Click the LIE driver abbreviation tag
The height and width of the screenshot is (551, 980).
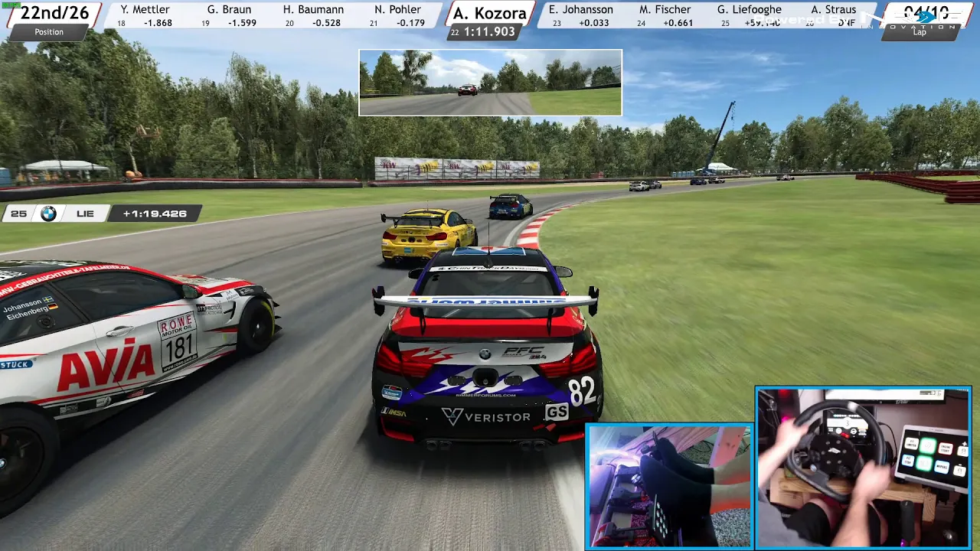[x=85, y=214]
